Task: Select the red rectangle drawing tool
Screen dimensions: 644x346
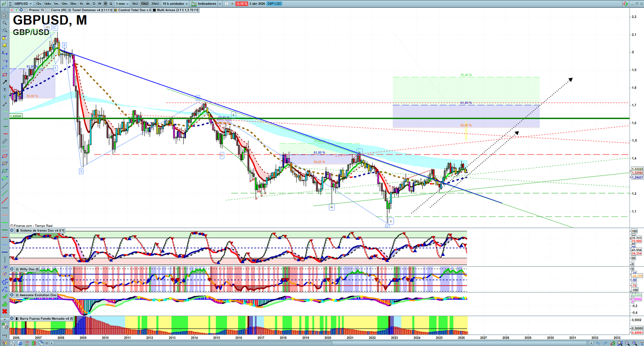Action: pos(5,75)
